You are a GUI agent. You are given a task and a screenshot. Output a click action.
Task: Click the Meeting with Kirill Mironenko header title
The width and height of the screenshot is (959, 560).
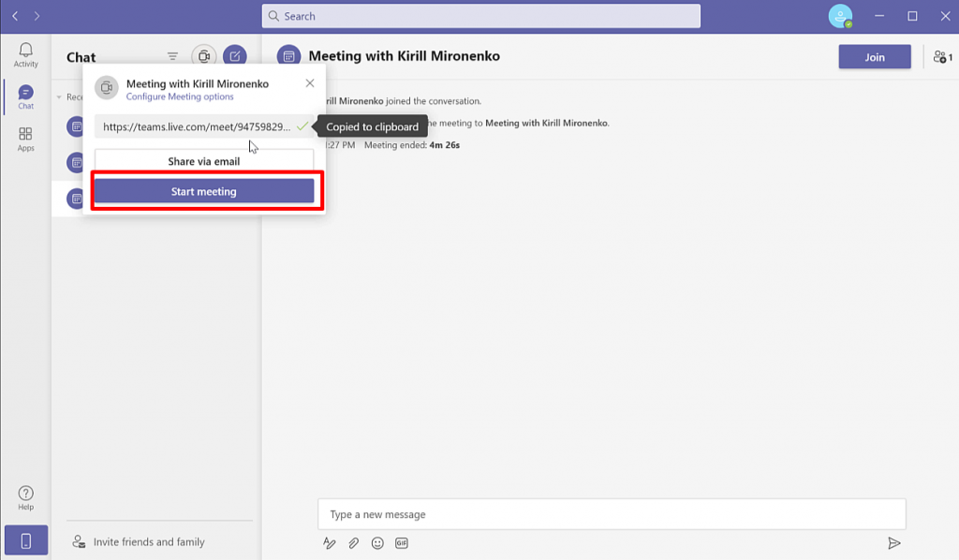click(405, 56)
